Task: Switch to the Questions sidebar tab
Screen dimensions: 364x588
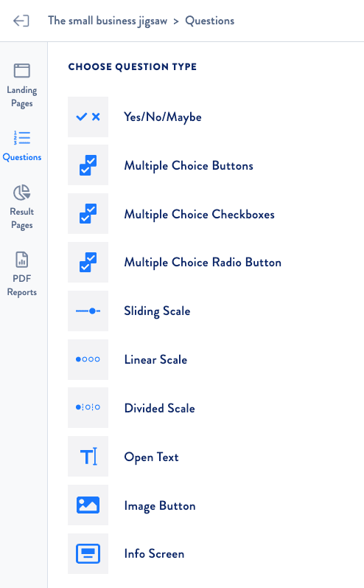Action: (x=22, y=146)
